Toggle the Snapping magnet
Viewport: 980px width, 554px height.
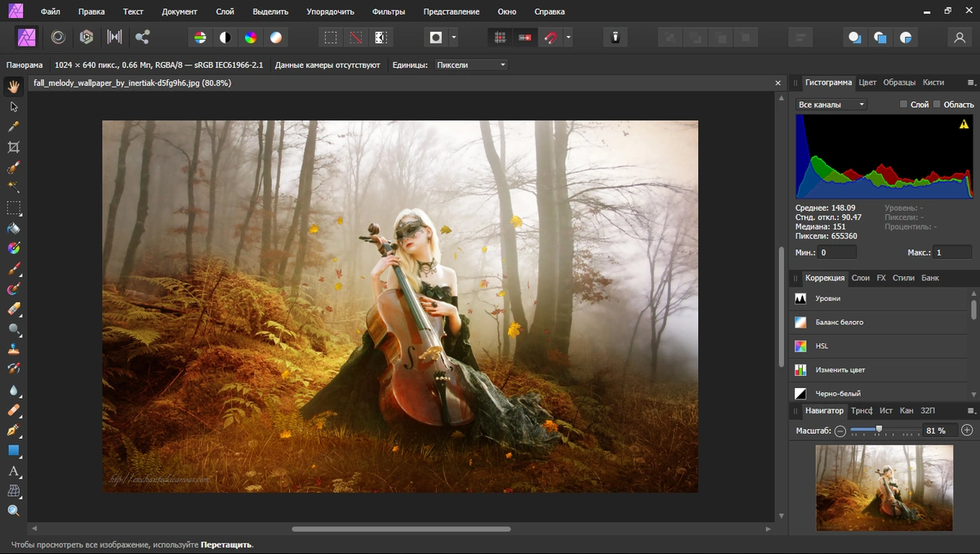(x=551, y=38)
